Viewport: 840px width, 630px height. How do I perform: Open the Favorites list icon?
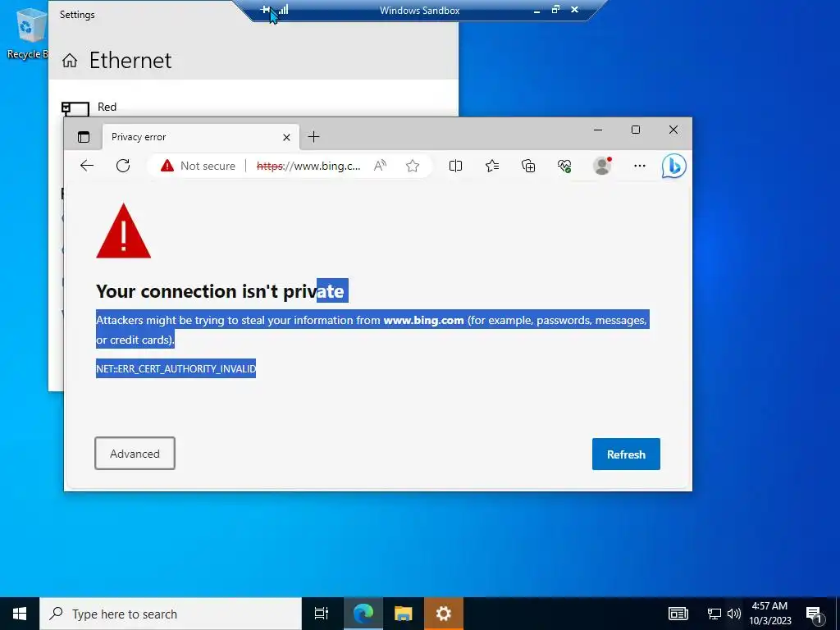[492, 166]
